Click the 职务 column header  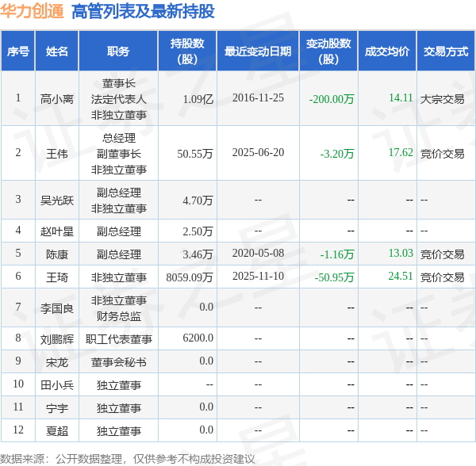coord(118,52)
